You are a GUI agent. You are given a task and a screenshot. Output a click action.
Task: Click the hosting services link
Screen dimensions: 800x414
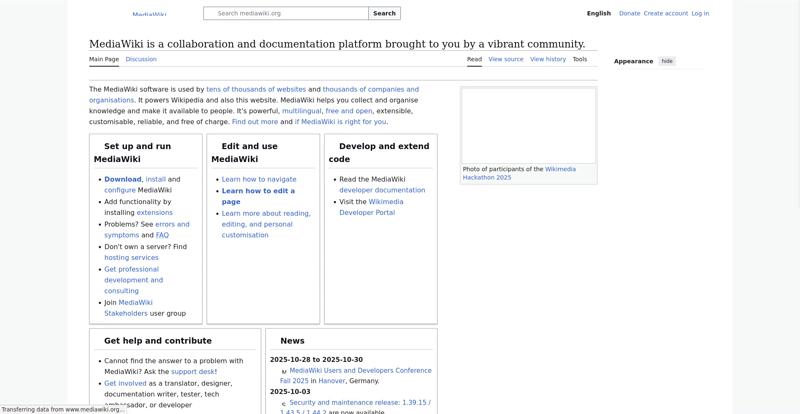[131, 257]
